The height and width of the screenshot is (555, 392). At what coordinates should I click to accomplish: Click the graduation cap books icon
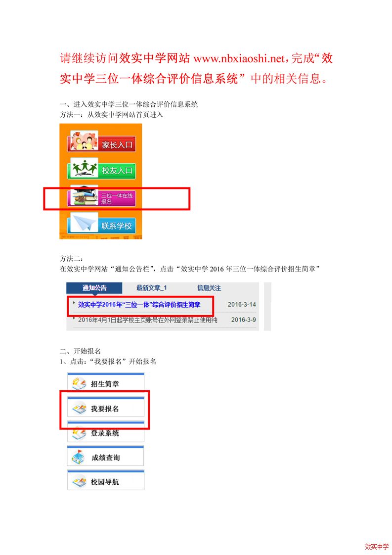[x=84, y=196]
